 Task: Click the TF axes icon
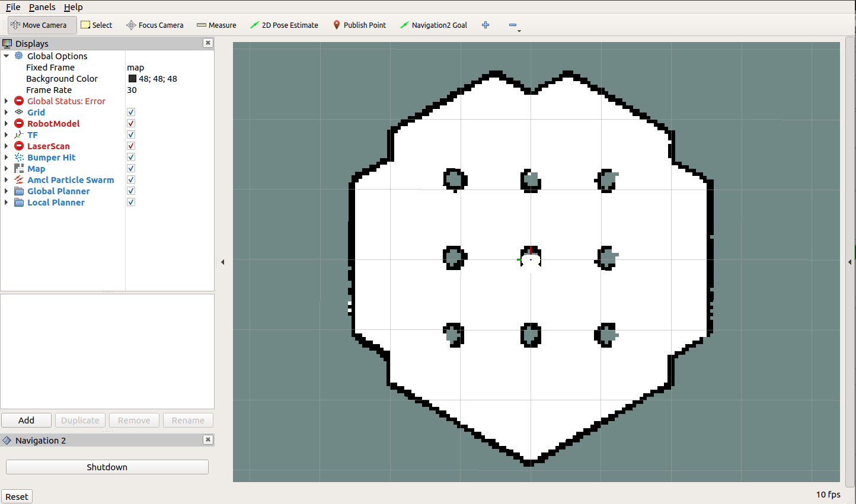click(x=19, y=134)
